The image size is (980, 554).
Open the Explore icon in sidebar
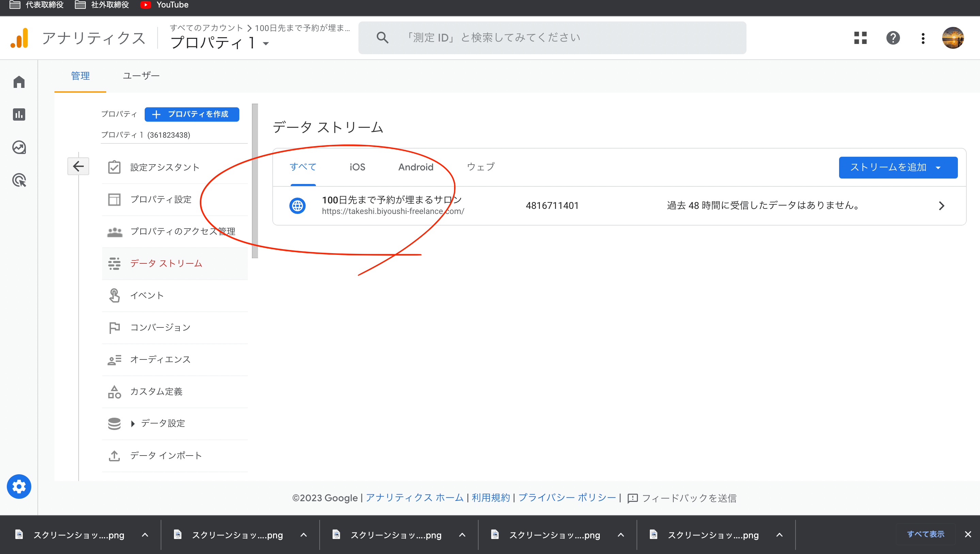[19, 147]
